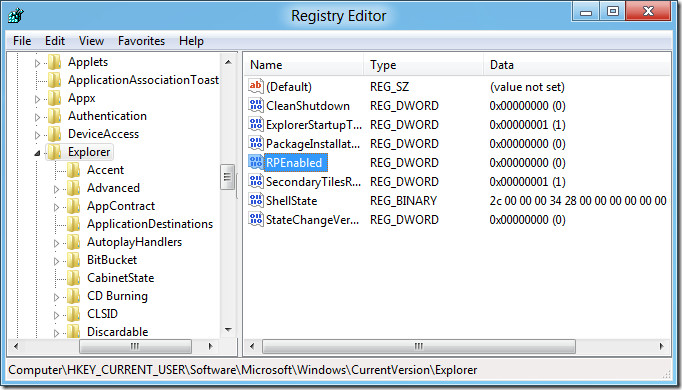Click the tree pane scroll right arrow
This screenshot has width=682, height=390.
(x=211, y=346)
